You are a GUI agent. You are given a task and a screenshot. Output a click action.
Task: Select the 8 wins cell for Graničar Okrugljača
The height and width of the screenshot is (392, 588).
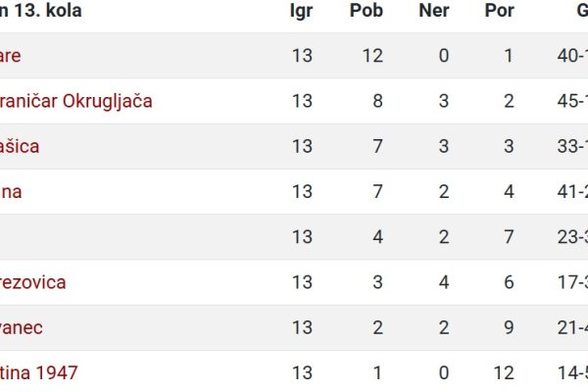[x=377, y=101]
